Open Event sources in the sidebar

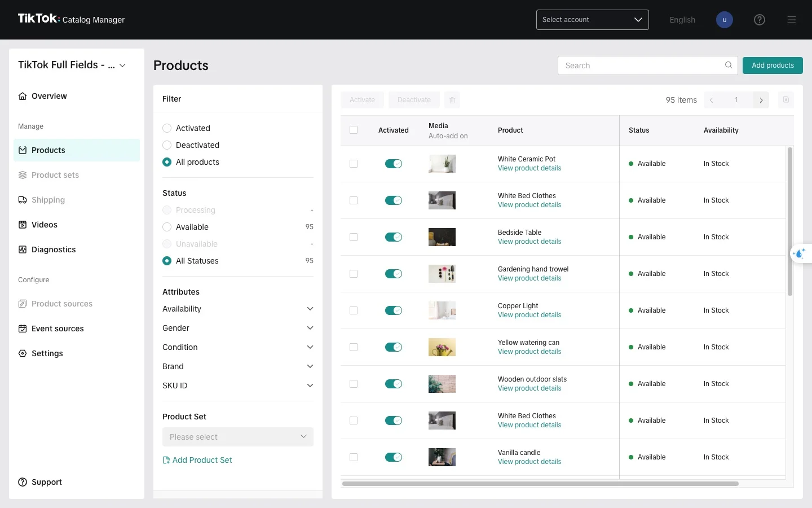pos(77,329)
